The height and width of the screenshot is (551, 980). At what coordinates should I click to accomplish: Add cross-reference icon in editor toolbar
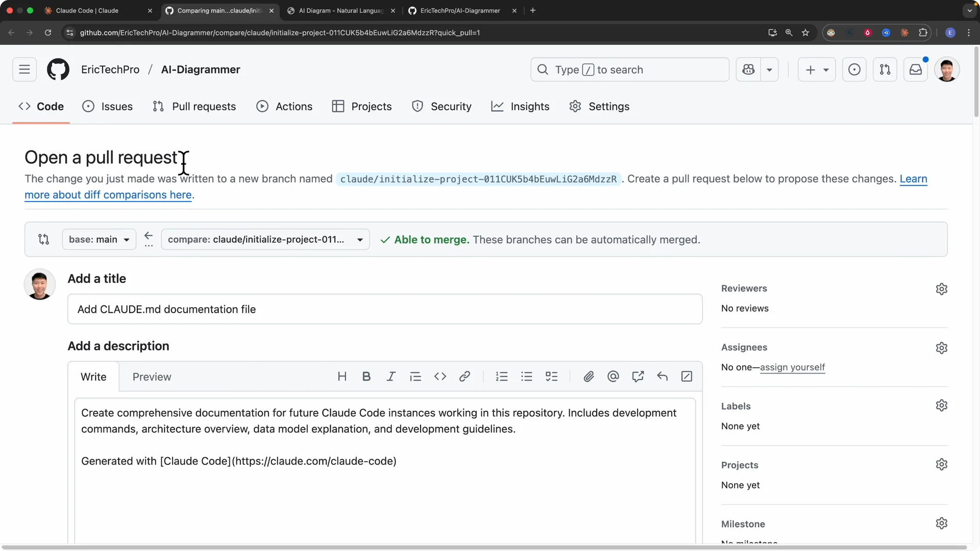tap(638, 377)
